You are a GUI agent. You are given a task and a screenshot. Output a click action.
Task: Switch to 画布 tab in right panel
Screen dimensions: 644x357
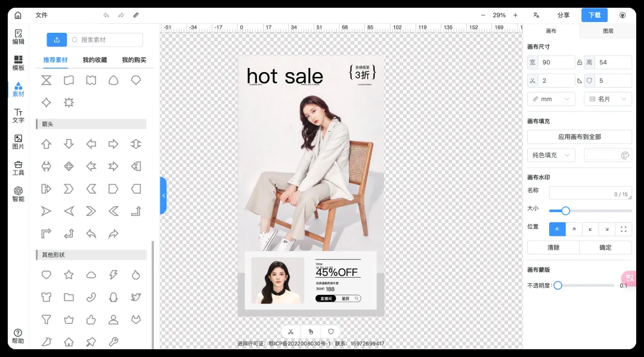(551, 31)
